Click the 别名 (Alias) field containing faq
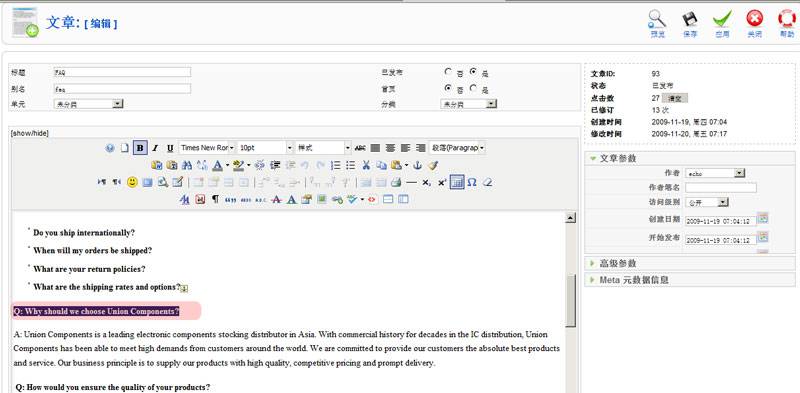The height and width of the screenshot is (393, 800). click(x=122, y=89)
